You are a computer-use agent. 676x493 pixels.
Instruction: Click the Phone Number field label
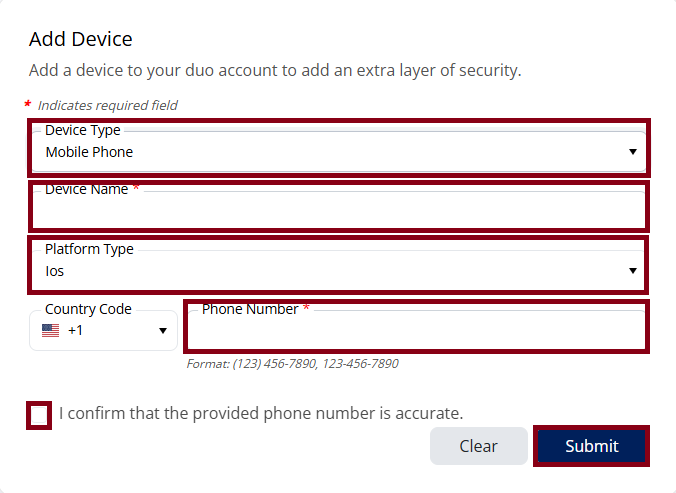pos(250,309)
